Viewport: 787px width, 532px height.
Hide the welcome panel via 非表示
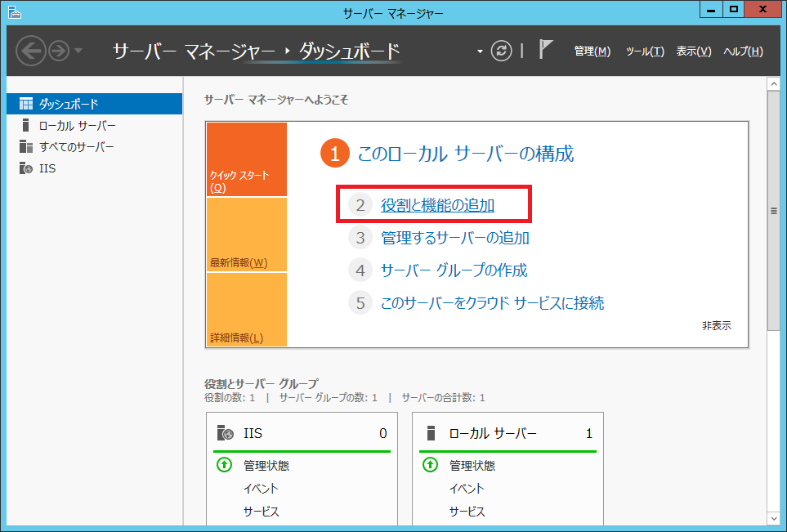click(716, 325)
